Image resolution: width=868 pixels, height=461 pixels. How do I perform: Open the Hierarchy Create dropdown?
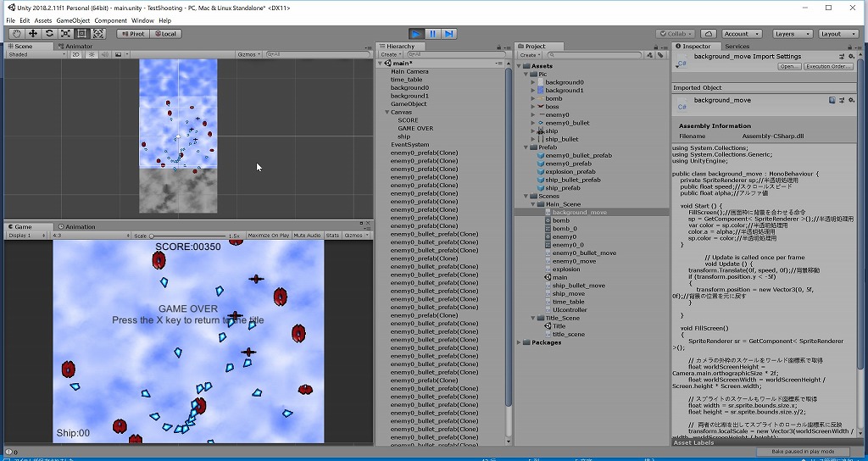(x=390, y=55)
